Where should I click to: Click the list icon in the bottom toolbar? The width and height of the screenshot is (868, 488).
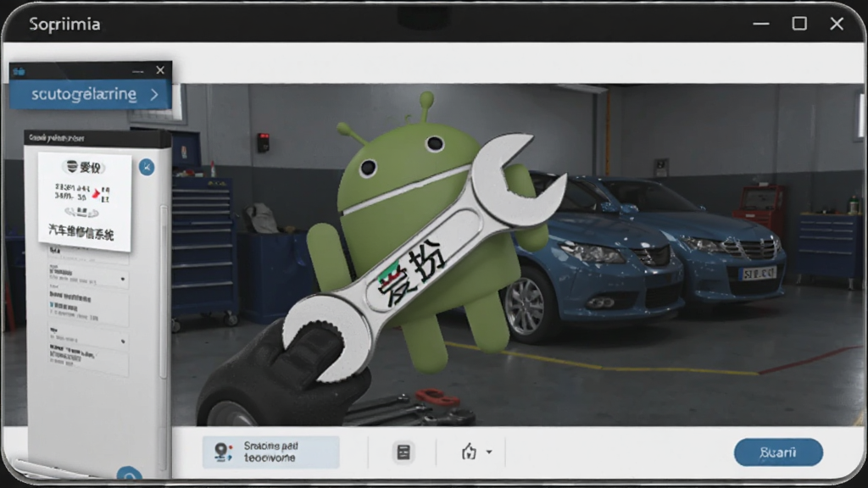click(403, 452)
